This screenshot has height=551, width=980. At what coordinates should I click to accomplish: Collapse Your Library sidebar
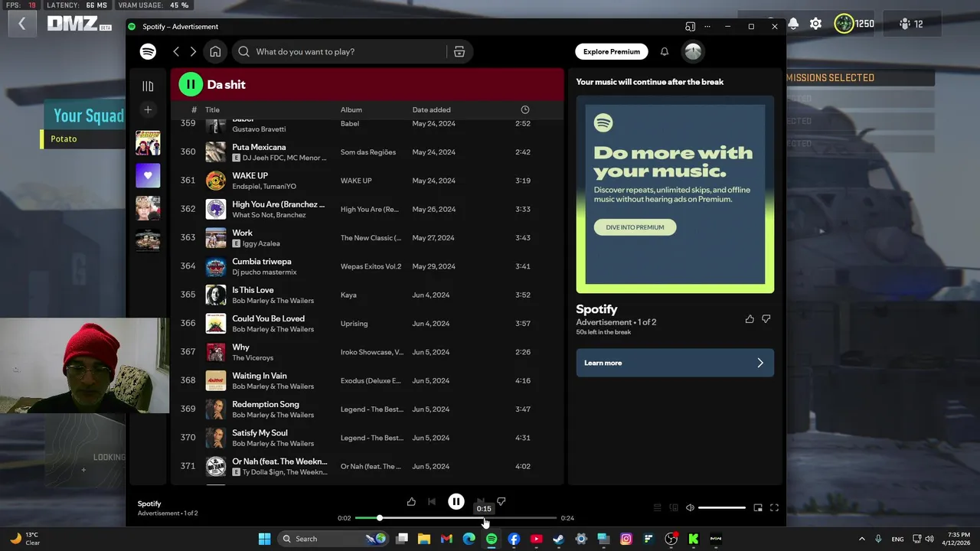pyautogui.click(x=148, y=86)
